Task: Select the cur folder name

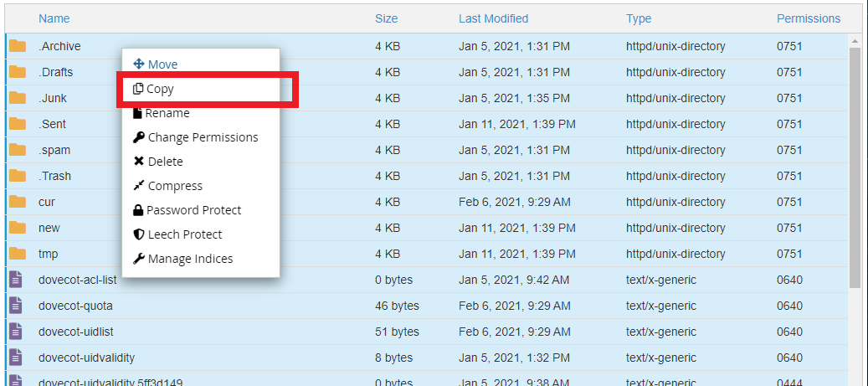Action: 47,203
